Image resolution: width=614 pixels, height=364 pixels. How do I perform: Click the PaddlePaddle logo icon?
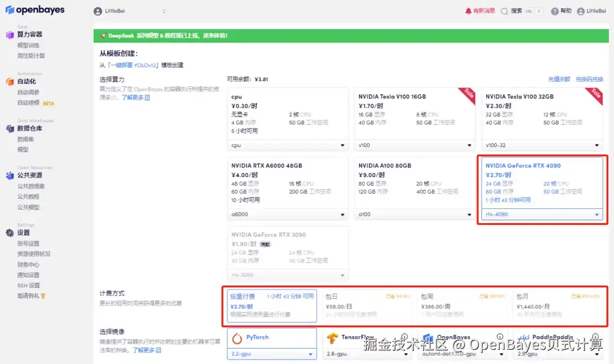click(524, 338)
